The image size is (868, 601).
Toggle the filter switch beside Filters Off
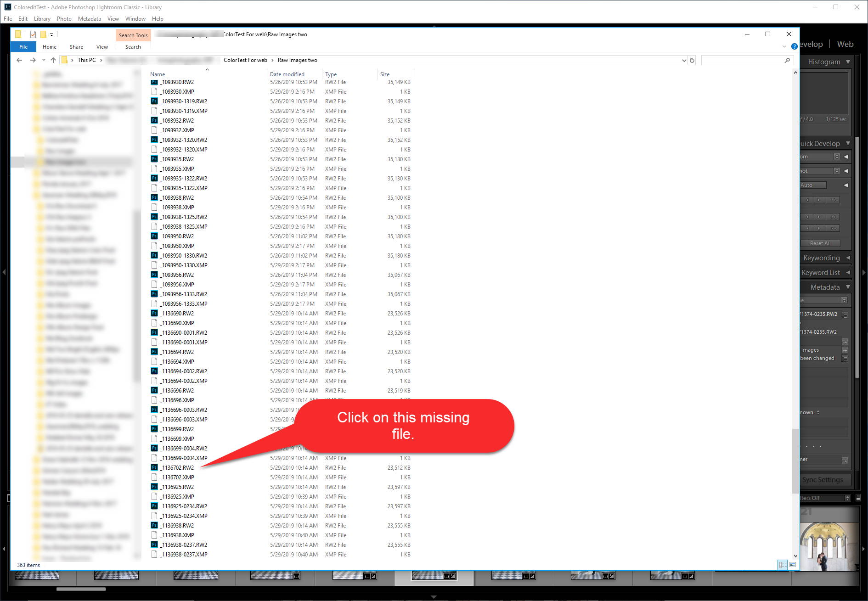(x=858, y=498)
